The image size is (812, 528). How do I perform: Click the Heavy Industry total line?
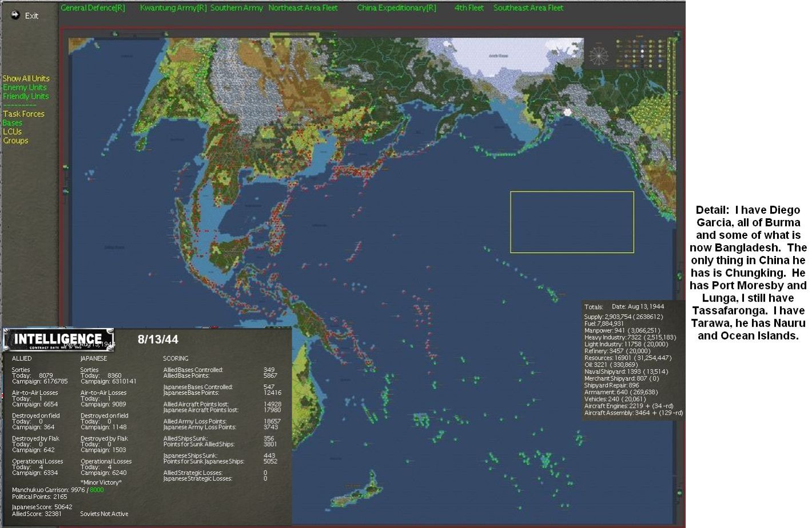(x=630, y=337)
